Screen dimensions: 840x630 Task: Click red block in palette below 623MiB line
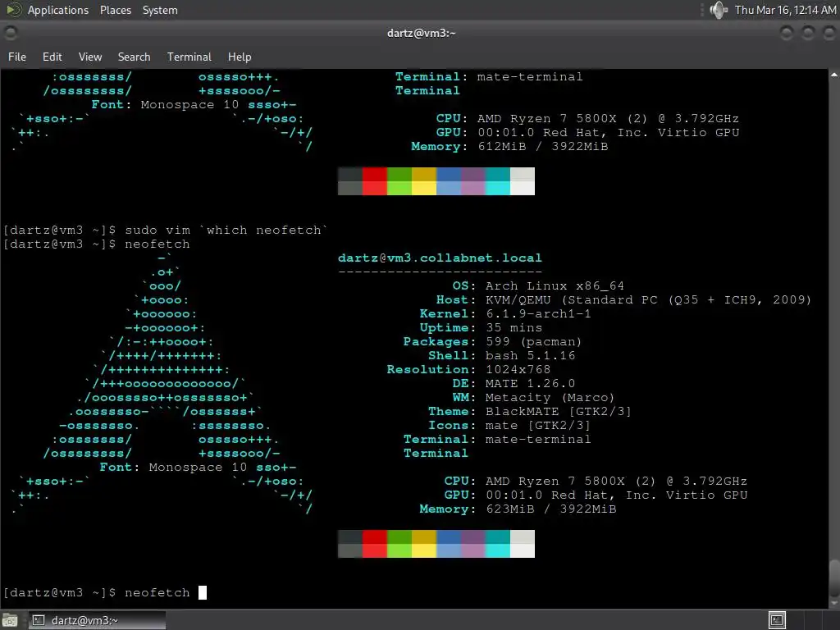(374, 544)
